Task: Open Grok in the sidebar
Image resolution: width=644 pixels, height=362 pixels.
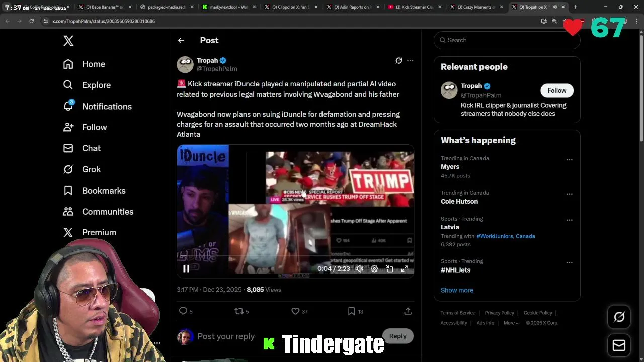Action: 82,169
